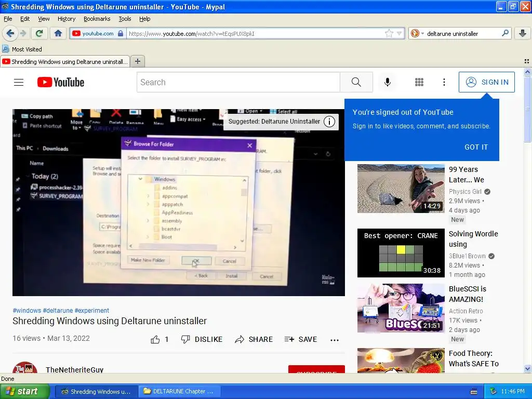Run the deltarune uninstaller search with magnifier icon

(x=505, y=33)
